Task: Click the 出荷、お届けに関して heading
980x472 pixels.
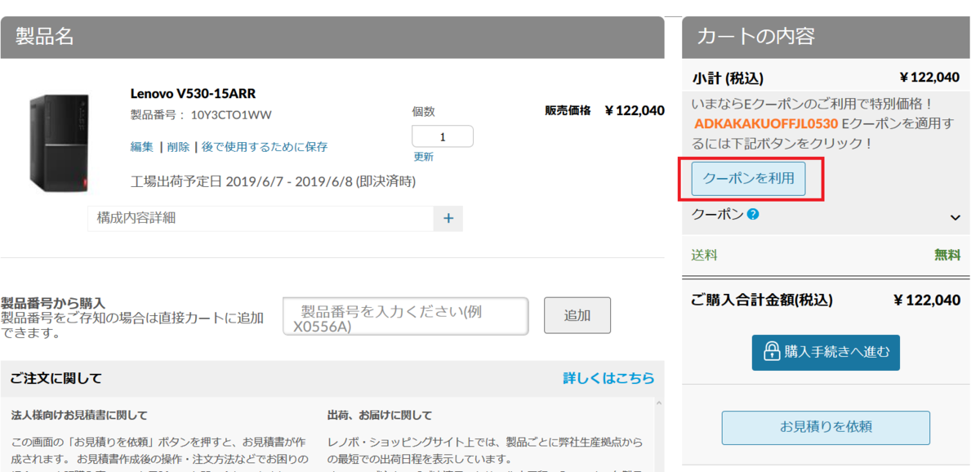Action: pyautogui.click(x=380, y=415)
